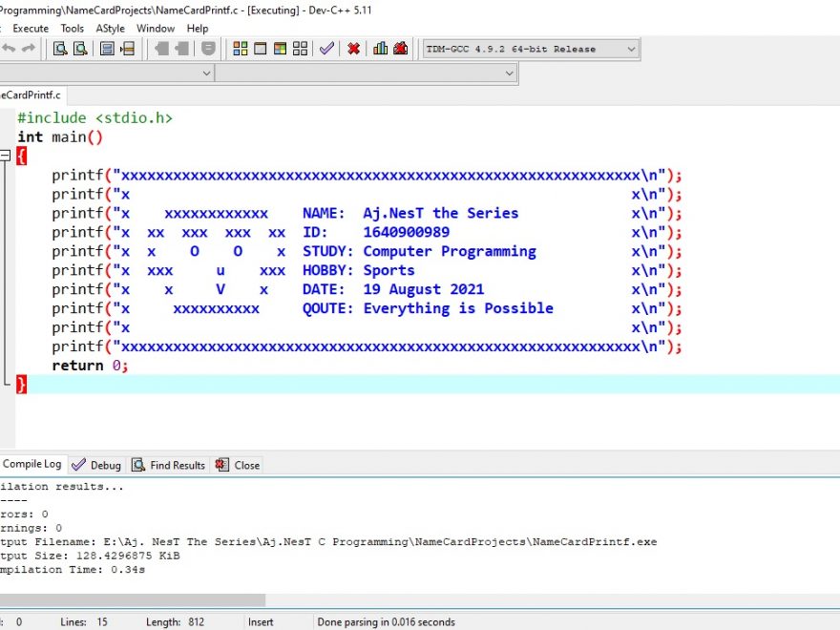This screenshot has height=630, width=840.
Task: Stop execution with the red X icon
Action: coord(353,49)
